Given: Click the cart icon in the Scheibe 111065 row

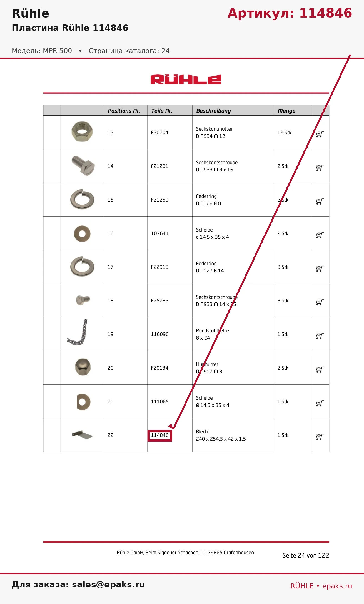Looking at the screenshot, I should (320, 403).
